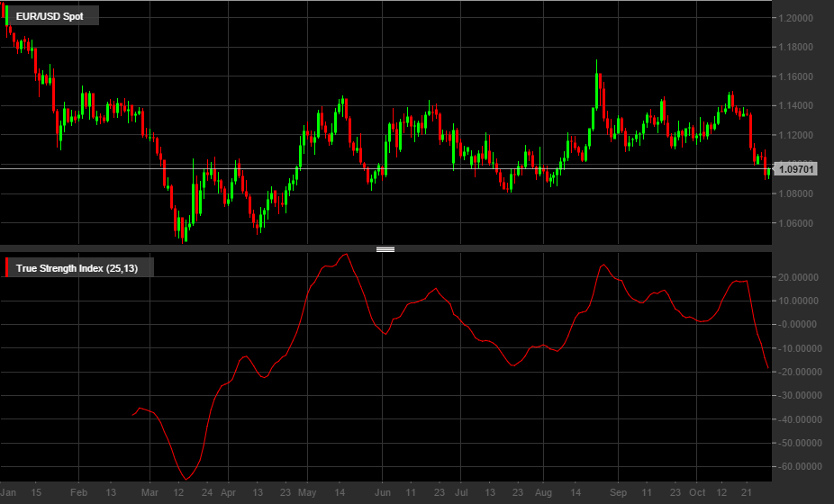Click the EUR/USD Spot chart label

pyautogui.click(x=50, y=16)
